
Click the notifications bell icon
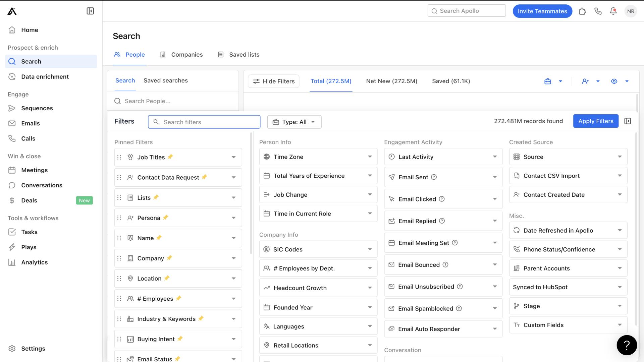coord(613,11)
